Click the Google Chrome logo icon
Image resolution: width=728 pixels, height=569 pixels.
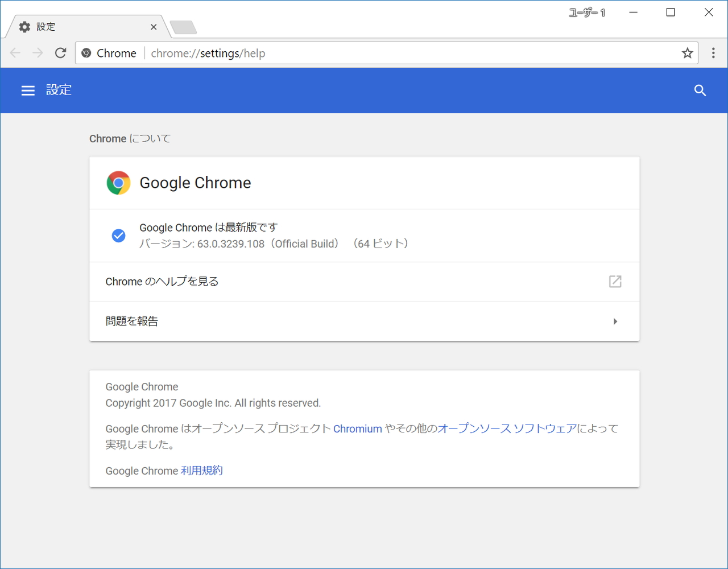[x=118, y=183]
